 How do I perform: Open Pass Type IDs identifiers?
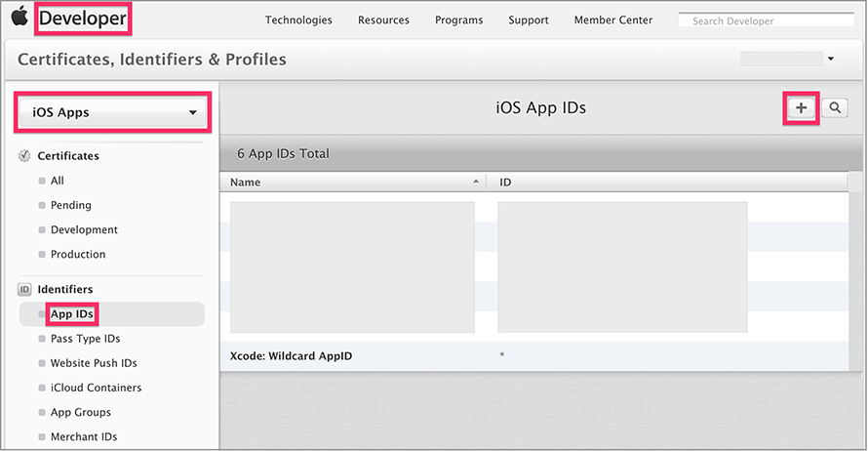86,339
